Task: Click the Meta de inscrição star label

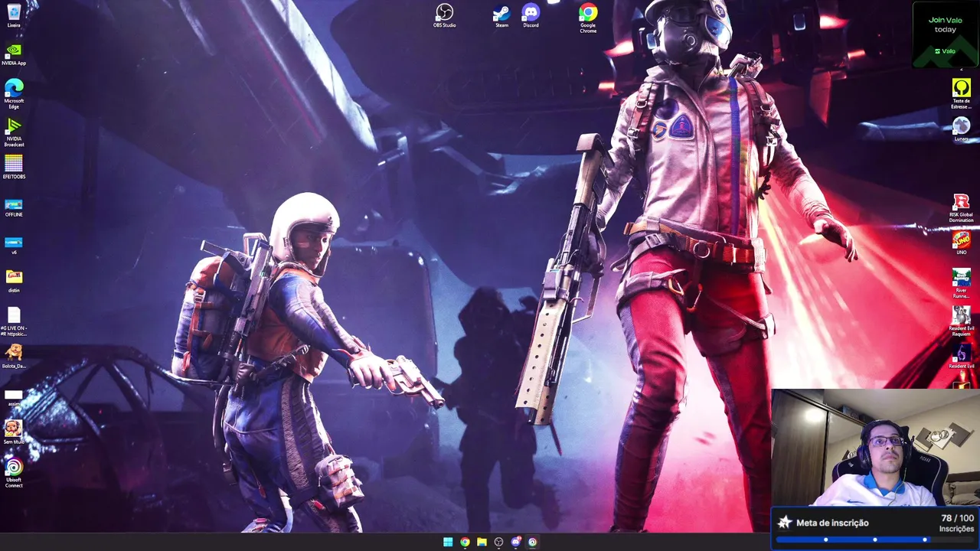Action: point(823,523)
